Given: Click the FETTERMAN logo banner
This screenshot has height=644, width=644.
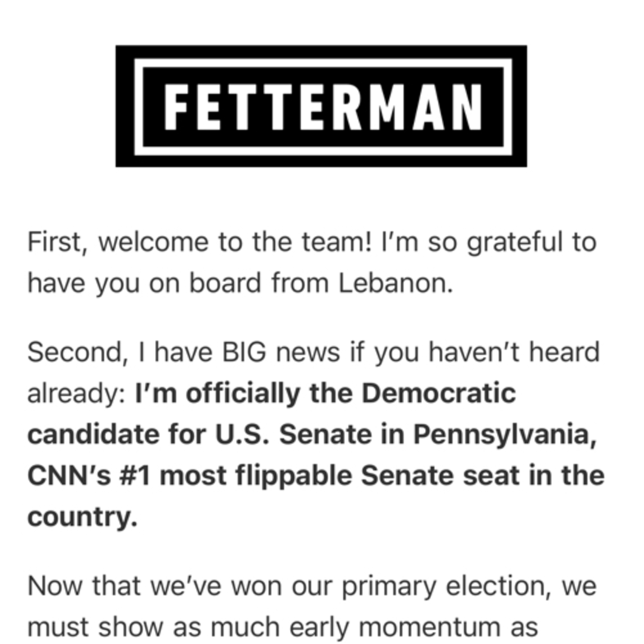Looking at the screenshot, I should (x=321, y=106).
